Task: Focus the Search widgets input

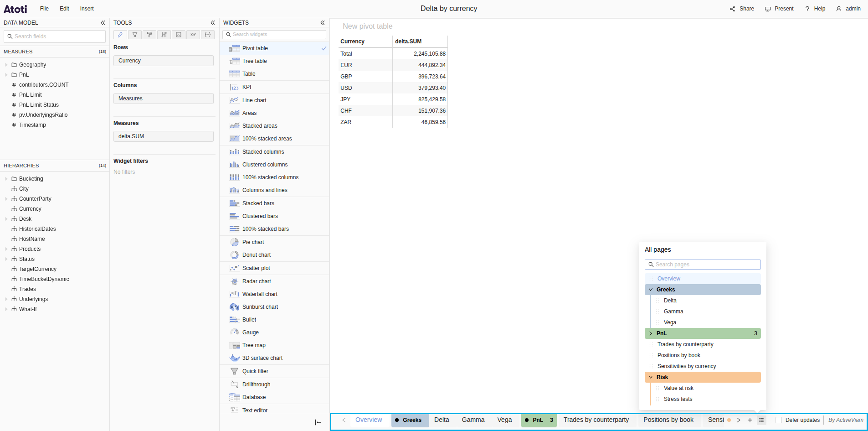Action: 274,35
